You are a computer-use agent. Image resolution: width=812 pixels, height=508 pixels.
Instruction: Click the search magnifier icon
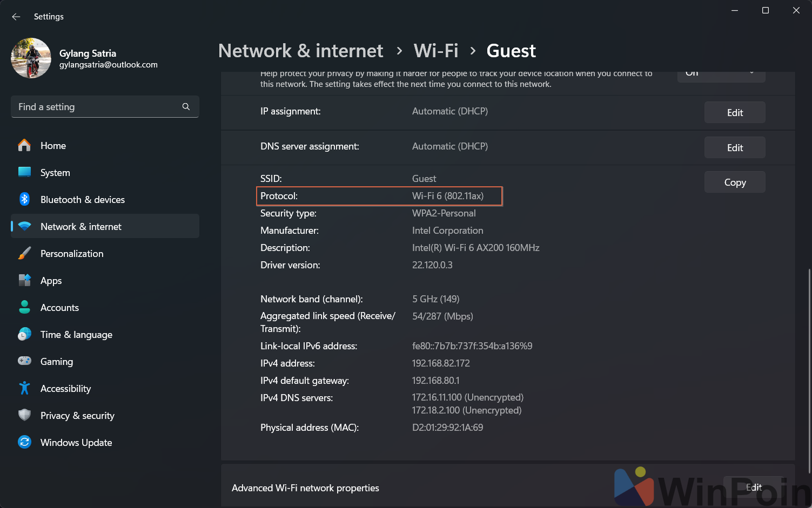point(186,107)
